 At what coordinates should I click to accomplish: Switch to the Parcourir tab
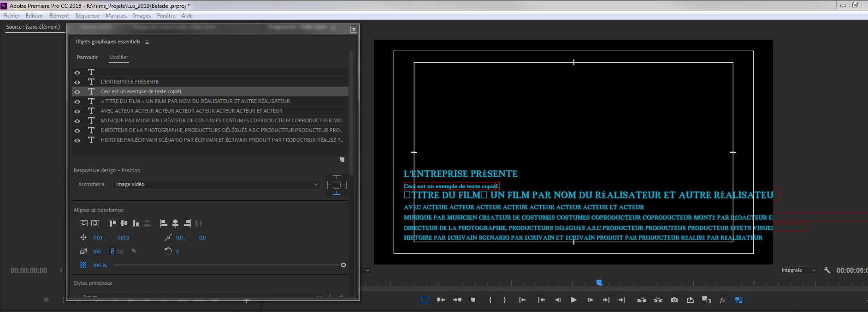pos(87,57)
